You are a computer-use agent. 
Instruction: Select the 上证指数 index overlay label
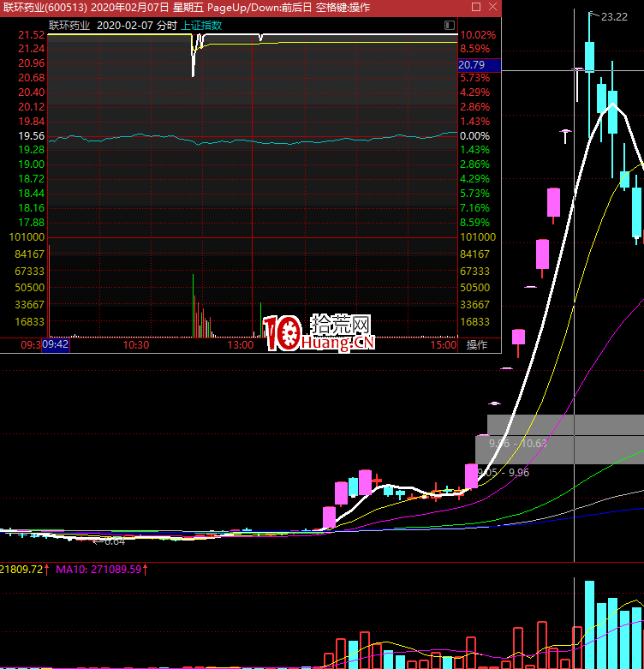(x=201, y=26)
